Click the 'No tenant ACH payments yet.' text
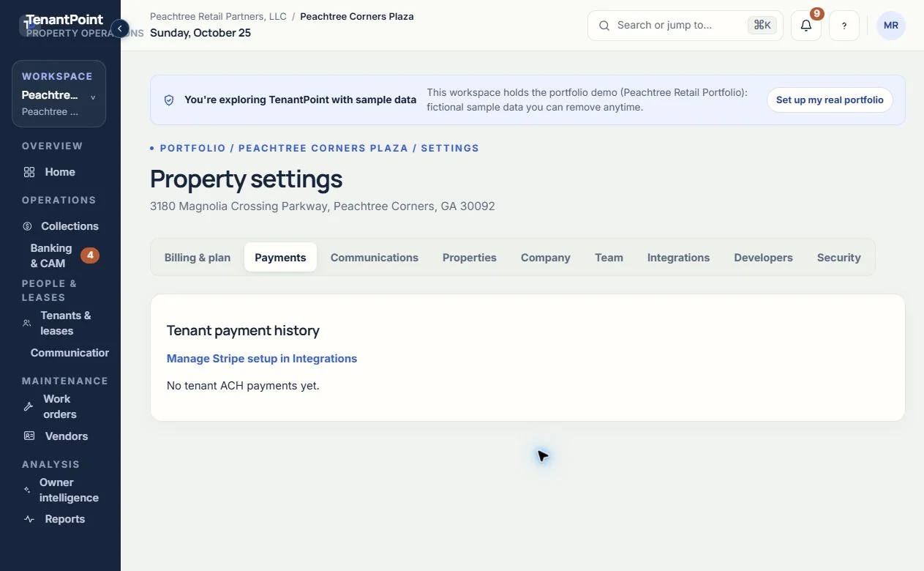 [243, 385]
